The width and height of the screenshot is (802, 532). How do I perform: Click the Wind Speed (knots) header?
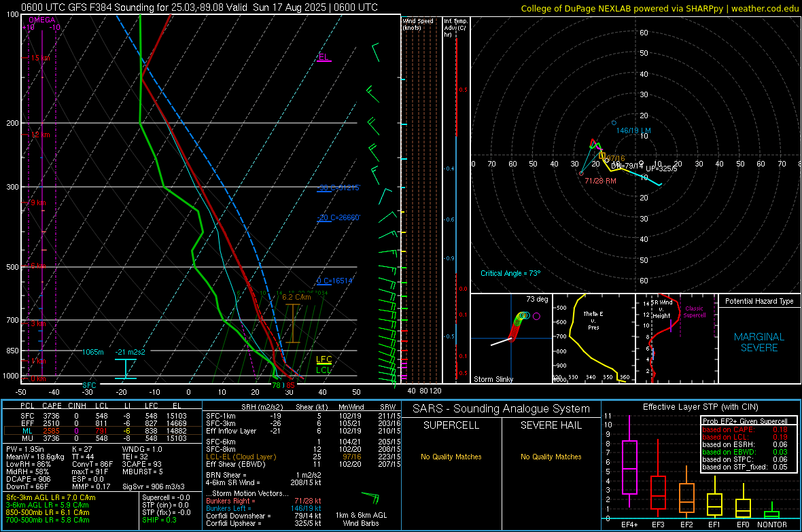click(x=418, y=24)
